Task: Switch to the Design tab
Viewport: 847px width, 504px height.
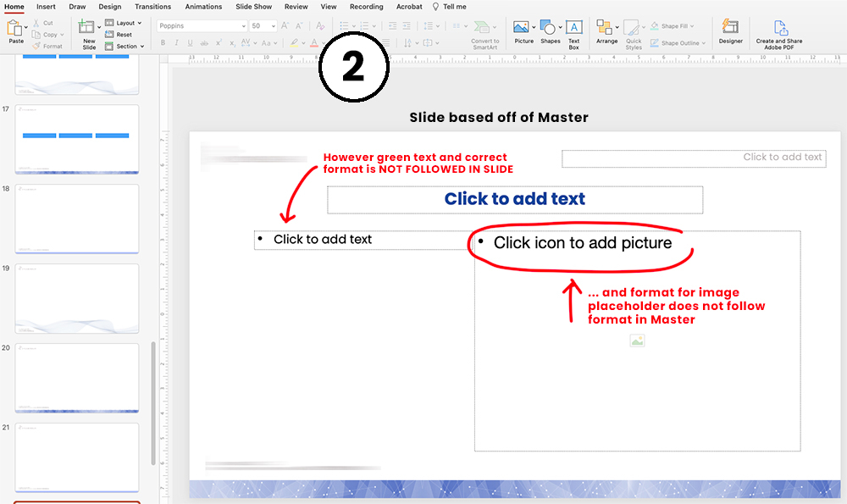Action: tap(109, 7)
